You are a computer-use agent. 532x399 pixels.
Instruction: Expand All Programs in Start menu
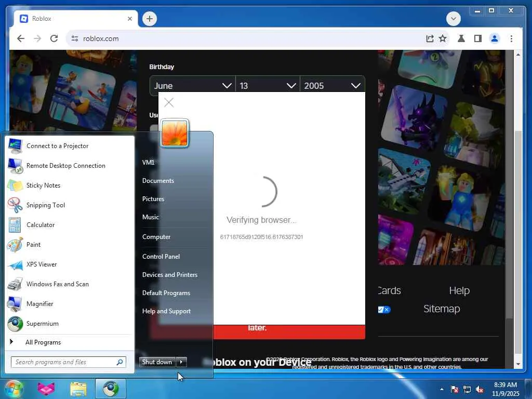tap(70, 342)
